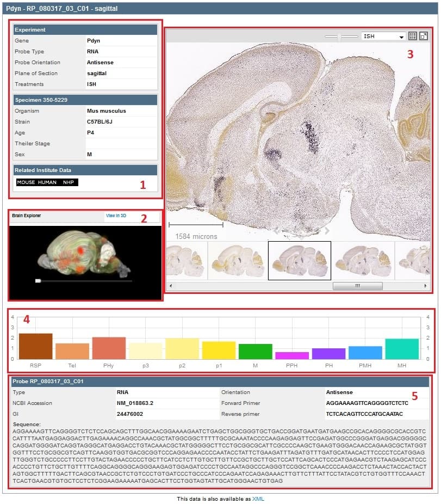The image size is (441, 504).
Task: Click the main ISH brain section image
Action: point(298,142)
